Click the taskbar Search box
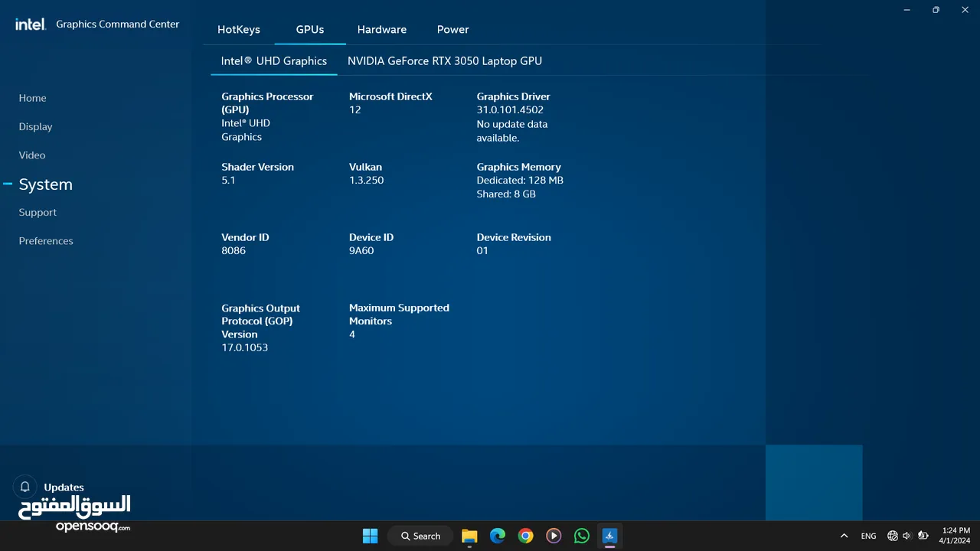 [x=421, y=536]
